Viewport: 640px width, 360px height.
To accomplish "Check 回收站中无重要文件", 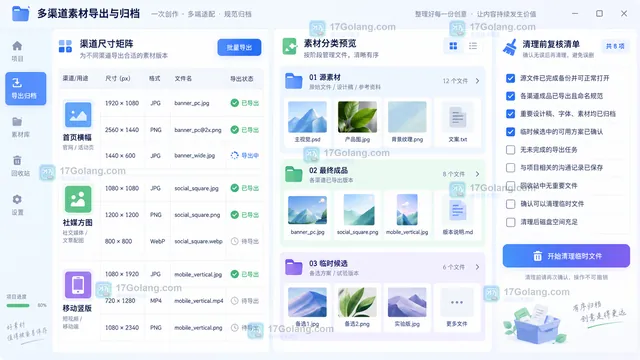I will pyautogui.click(x=510, y=186).
